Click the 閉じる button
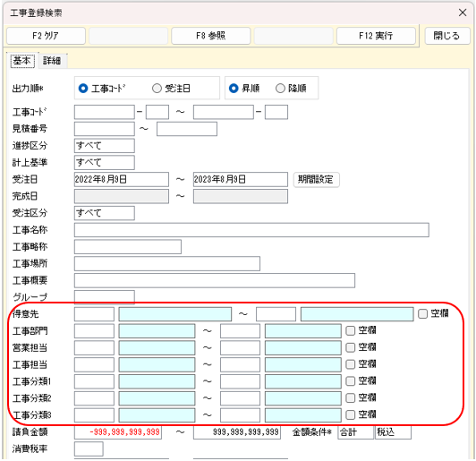Viewport: 476px width, 461px height. [x=446, y=36]
